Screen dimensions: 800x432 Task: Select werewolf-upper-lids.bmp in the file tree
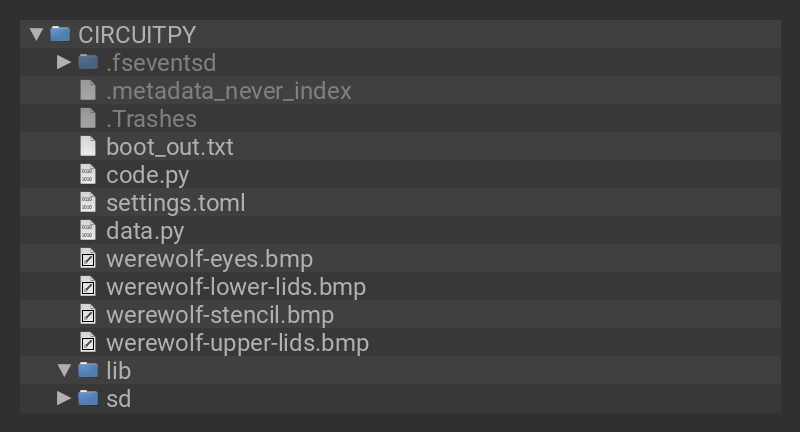(x=237, y=343)
